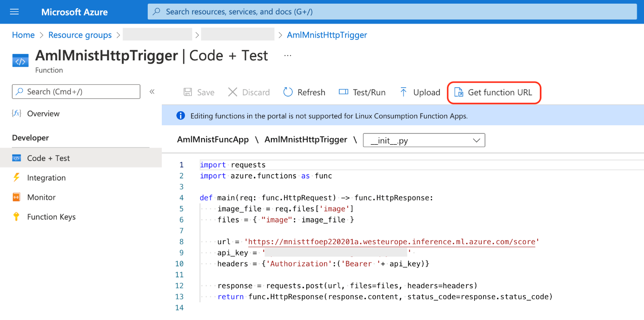Click AmlMnistFuncApp in file path
644x320 pixels.
213,140
